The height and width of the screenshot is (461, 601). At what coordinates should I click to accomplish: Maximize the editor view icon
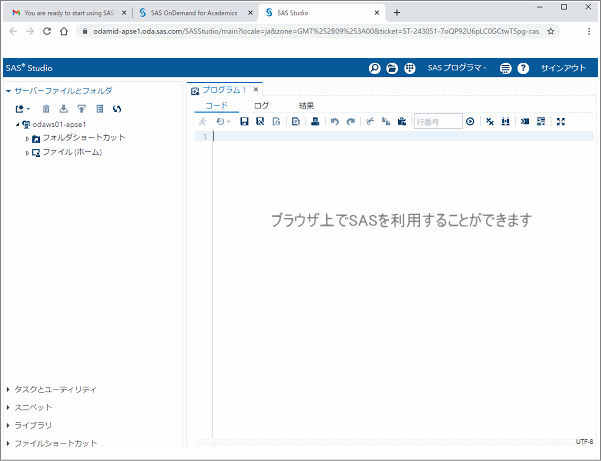(561, 121)
